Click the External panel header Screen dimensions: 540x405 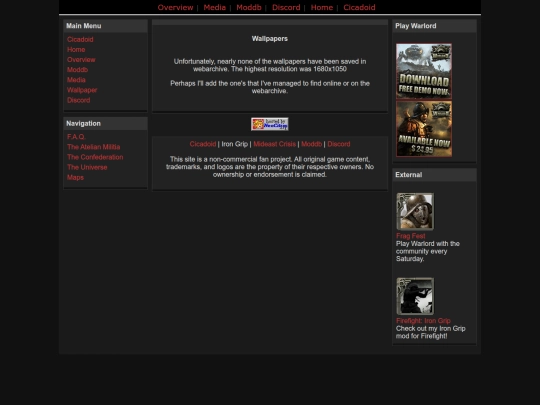tap(434, 175)
